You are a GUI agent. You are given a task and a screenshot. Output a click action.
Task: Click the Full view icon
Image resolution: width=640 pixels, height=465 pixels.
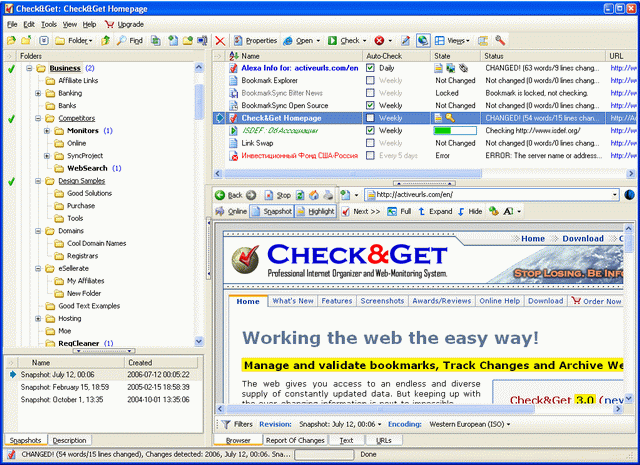(399, 212)
